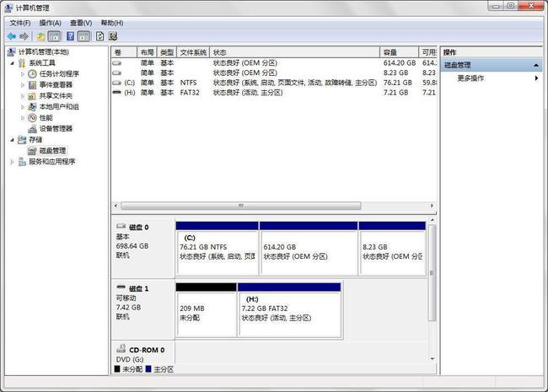Select the (C:) volume row in list
The height and width of the screenshot is (392, 548).
click(274, 83)
